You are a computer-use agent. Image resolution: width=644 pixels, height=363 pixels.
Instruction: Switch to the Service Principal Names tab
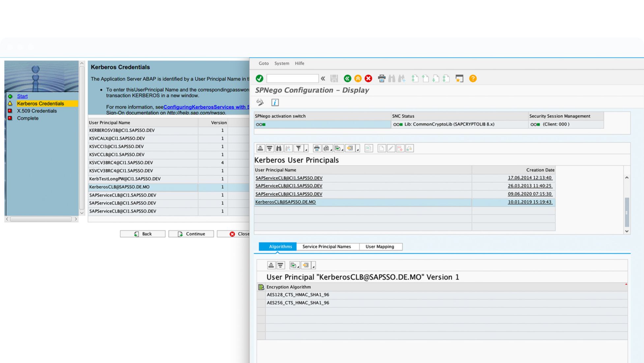[x=326, y=247]
